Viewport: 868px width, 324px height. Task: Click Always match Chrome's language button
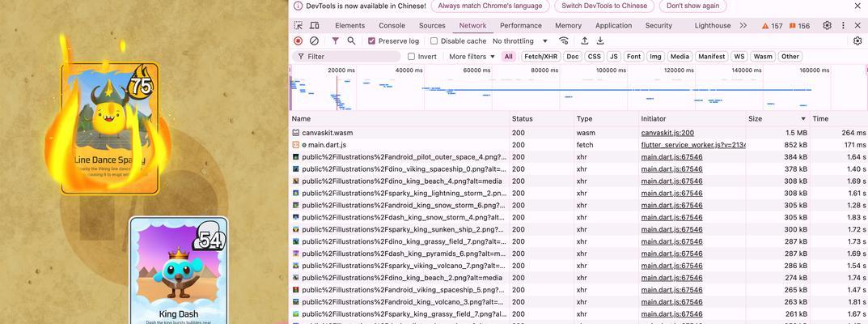pos(490,6)
